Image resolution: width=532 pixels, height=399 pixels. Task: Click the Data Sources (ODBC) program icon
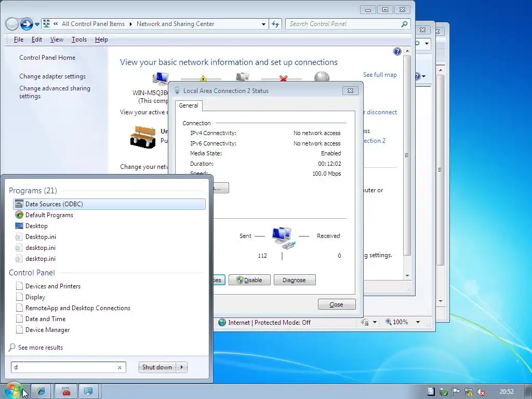pyautogui.click(x=19, y=204)
